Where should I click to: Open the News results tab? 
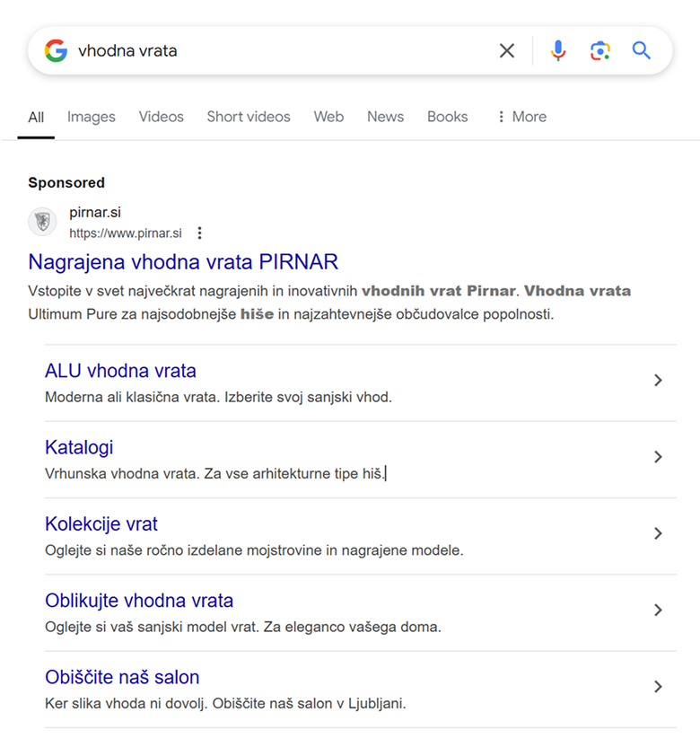click(x=385, y=117)
